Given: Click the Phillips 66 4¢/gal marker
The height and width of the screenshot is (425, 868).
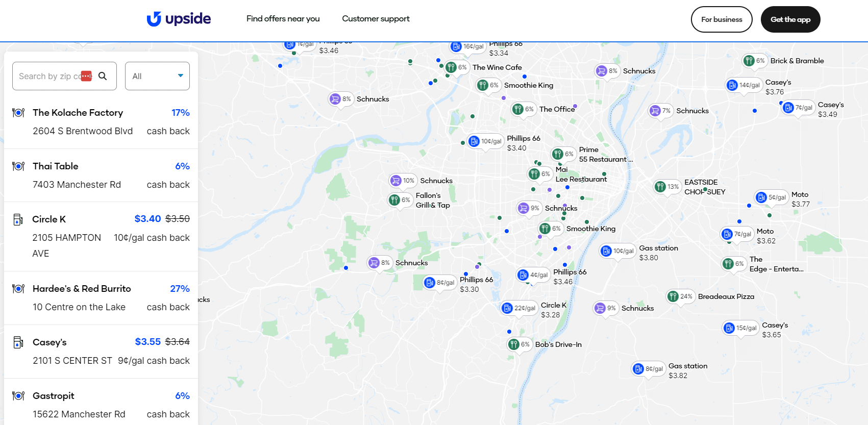Looking at the screenshot, I should point(533,275).
